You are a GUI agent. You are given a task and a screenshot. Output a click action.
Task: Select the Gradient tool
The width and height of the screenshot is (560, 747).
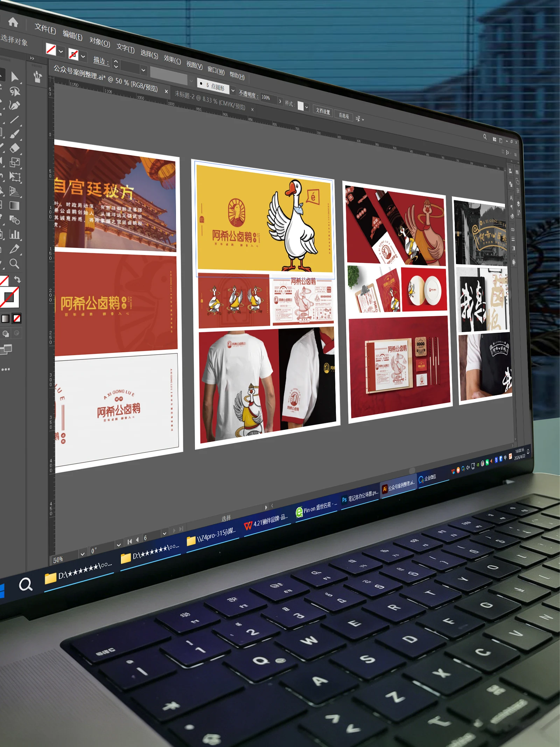click(x=15, y=206)
